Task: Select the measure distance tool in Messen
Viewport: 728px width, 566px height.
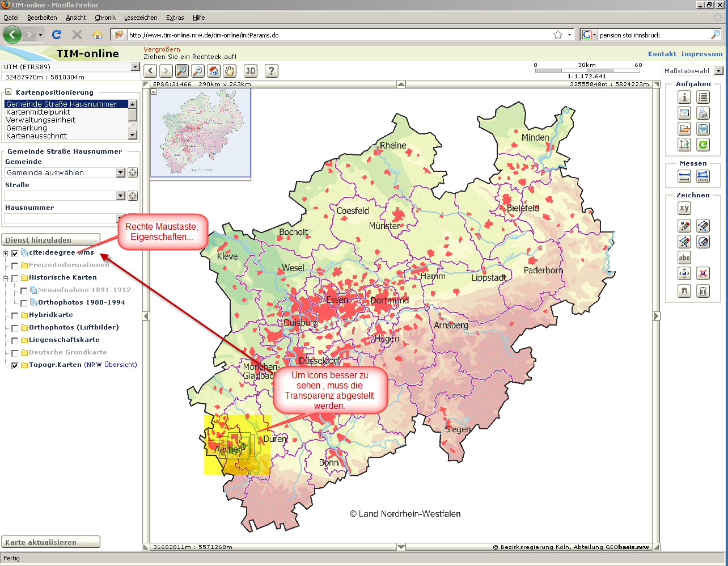Action: [684, 177]
